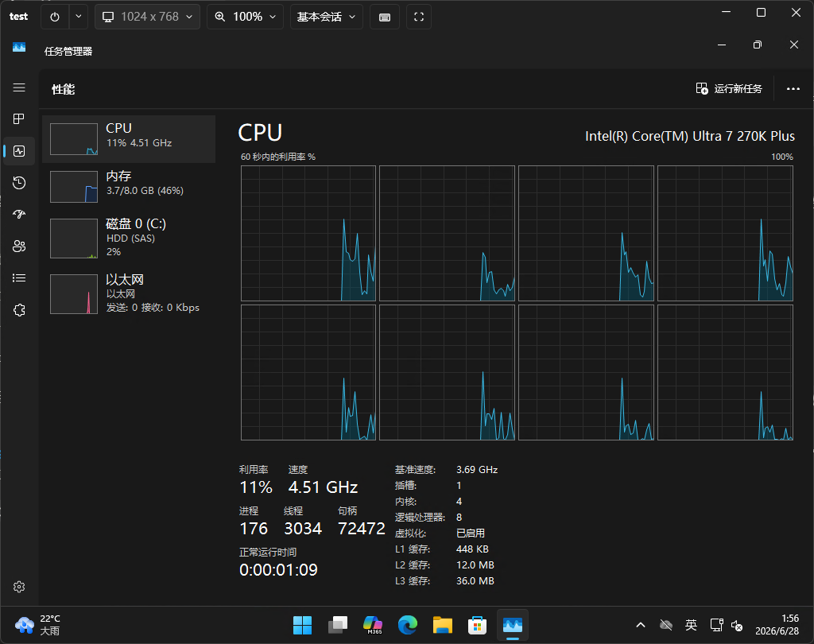Open Details list icon in sidebar

click(x=19, y=278)
